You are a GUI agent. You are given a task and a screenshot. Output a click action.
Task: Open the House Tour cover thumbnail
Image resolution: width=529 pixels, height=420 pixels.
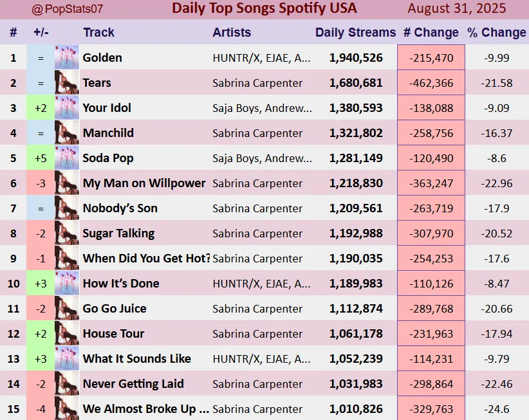pos(67,333)
